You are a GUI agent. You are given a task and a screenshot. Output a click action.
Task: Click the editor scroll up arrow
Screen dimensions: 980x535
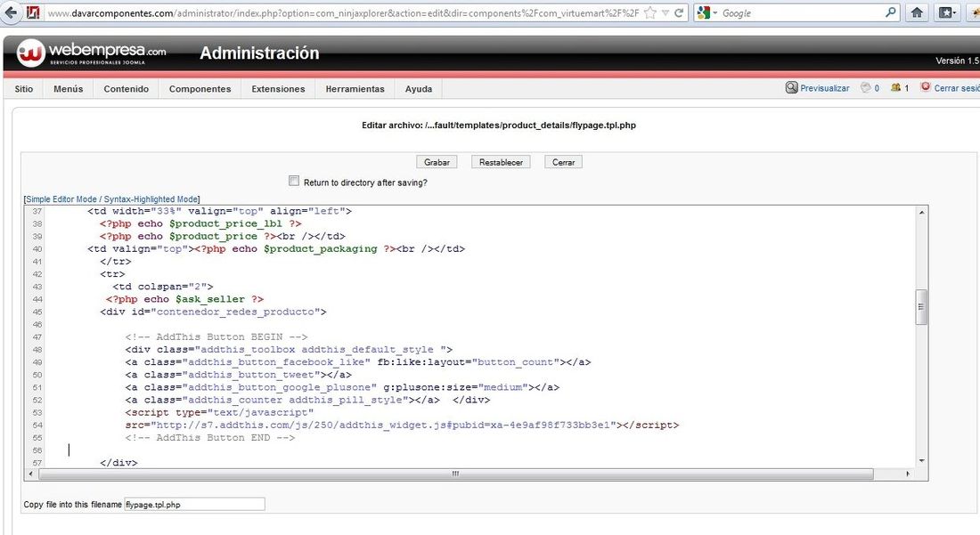pyautogui.click(x=921, y=212)
